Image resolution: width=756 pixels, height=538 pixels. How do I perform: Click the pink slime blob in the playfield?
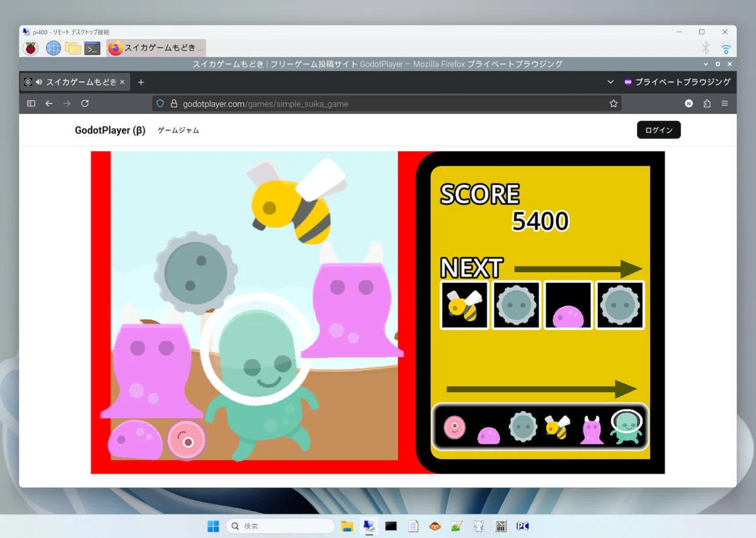135,439
